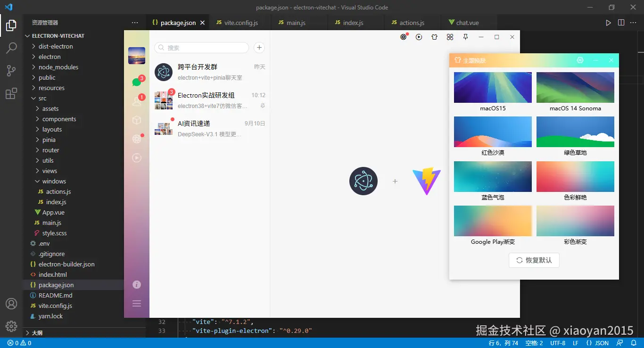Image resolution: width=644 pixels, height=348 pixels.
Task: Open the Search view in VS Code sidebar
Action: [x=11, y=47]
